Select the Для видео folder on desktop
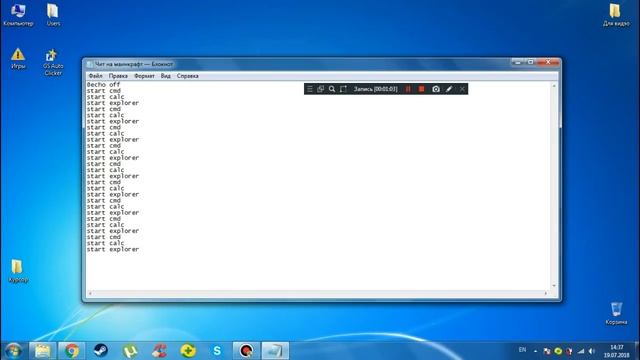This screenshot has height=360, width=640. (x=616, y=15)
